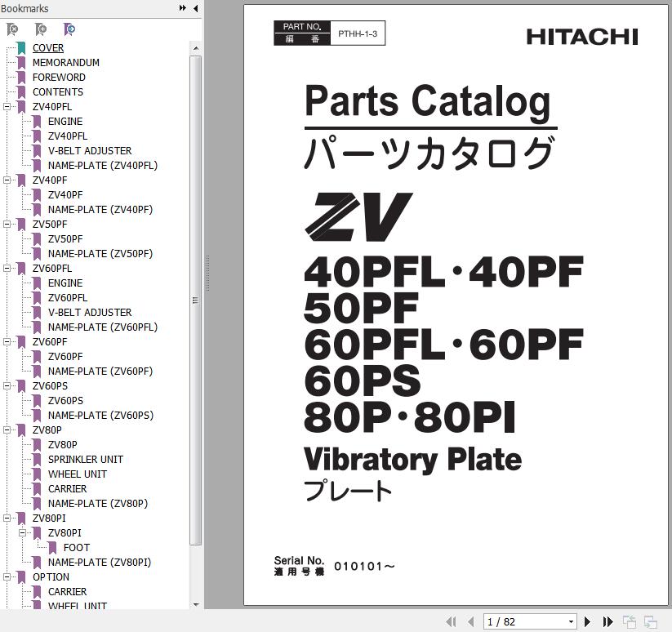This screenshot has width=672, height=632.
Task: Collapse the ZV80P bookmark group
Action: (x=7, y=429)
